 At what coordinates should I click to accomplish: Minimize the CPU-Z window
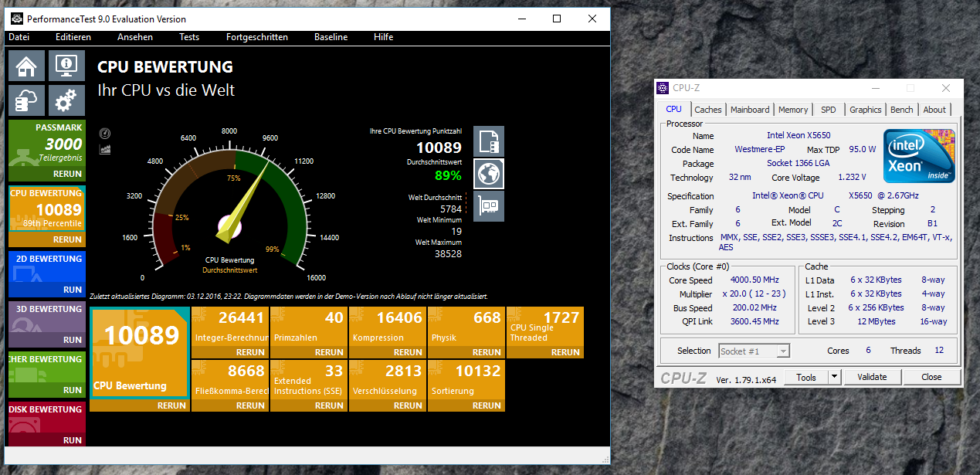coord(875,88)
